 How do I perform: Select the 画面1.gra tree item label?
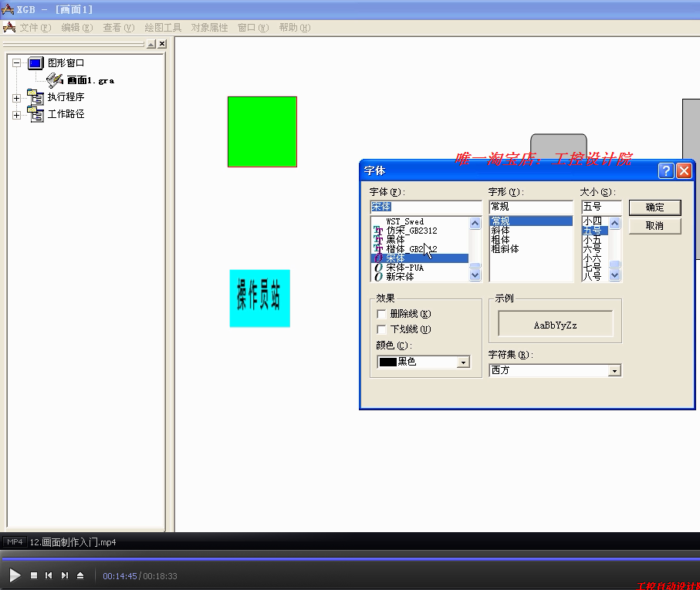coord(90,81)
